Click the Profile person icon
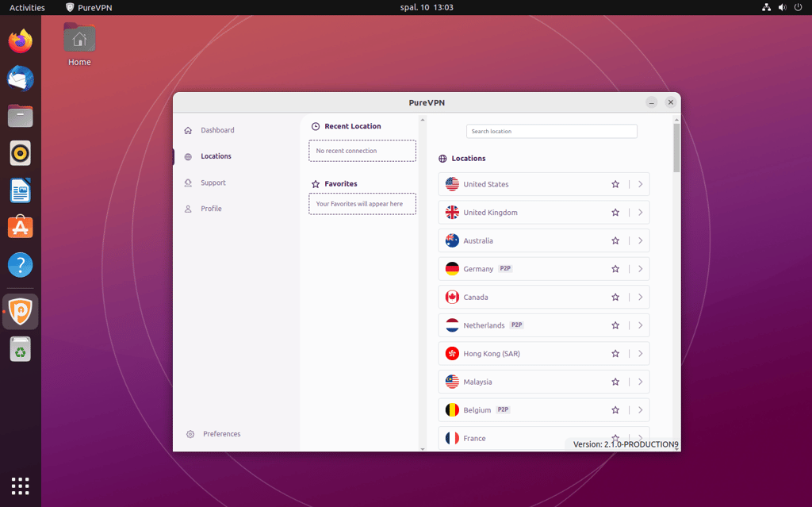812x507 pixels. click(188, 209)
